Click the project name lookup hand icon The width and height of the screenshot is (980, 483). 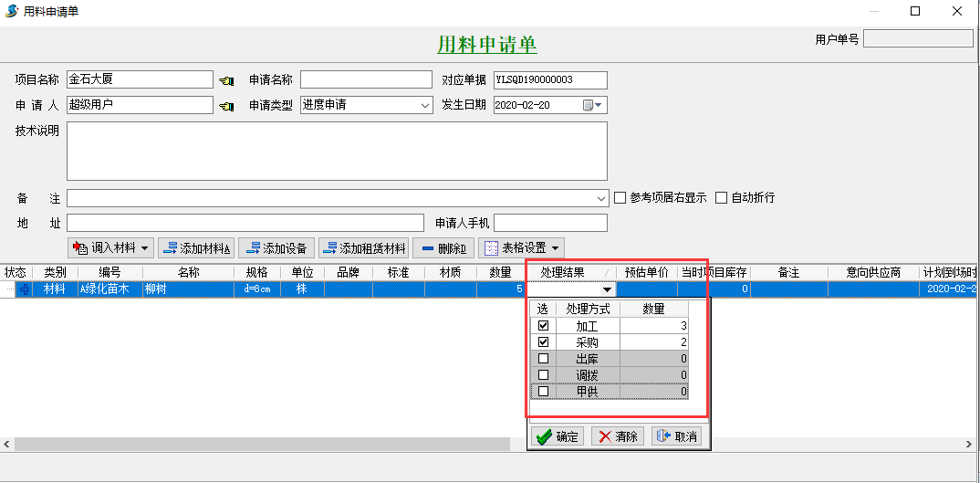[226, 80]
